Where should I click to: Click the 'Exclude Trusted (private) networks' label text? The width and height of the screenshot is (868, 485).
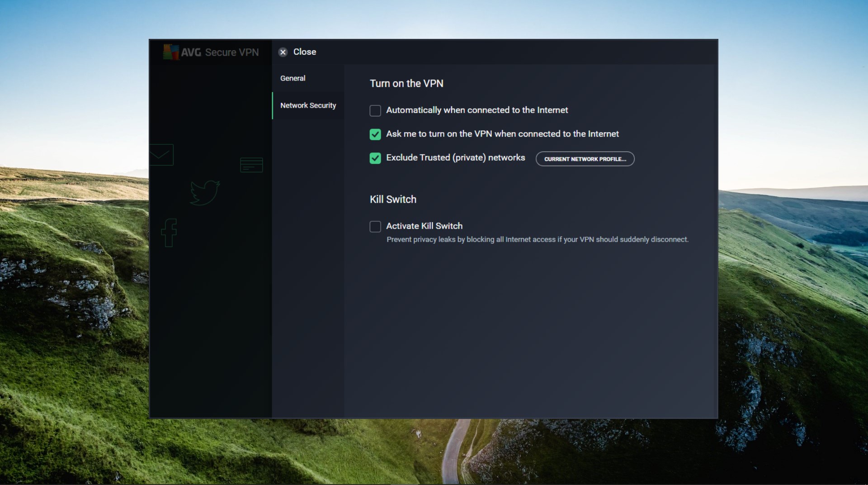point(455,158)
